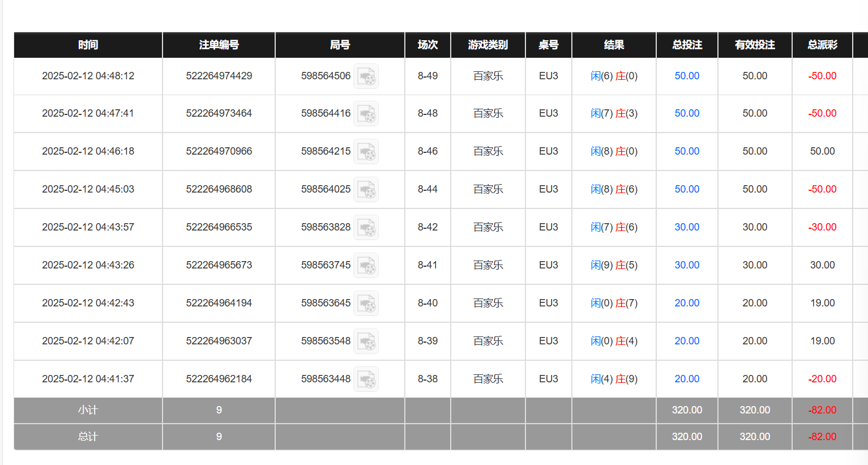Click the 总投注 column header

(x=687, y=45)
